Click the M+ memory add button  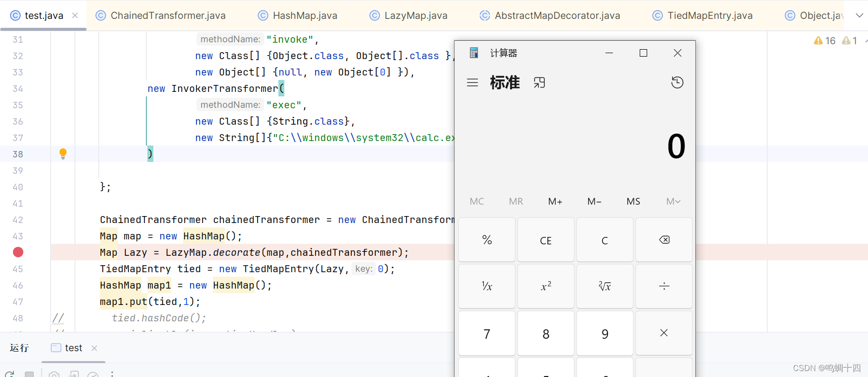pos(555,201)
